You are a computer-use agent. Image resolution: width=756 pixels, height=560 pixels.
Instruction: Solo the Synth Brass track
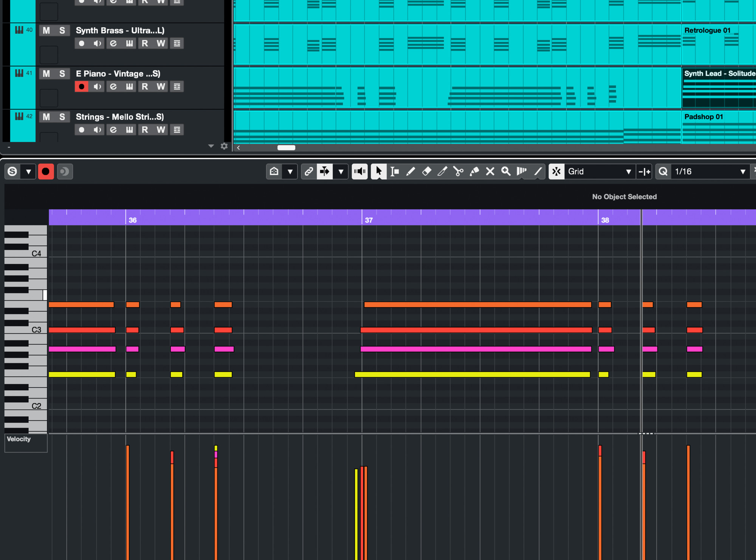[62, 31]
